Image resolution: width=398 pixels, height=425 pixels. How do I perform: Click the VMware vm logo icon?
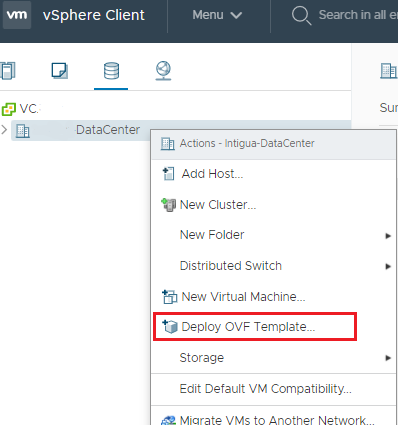tap(17, 15)
